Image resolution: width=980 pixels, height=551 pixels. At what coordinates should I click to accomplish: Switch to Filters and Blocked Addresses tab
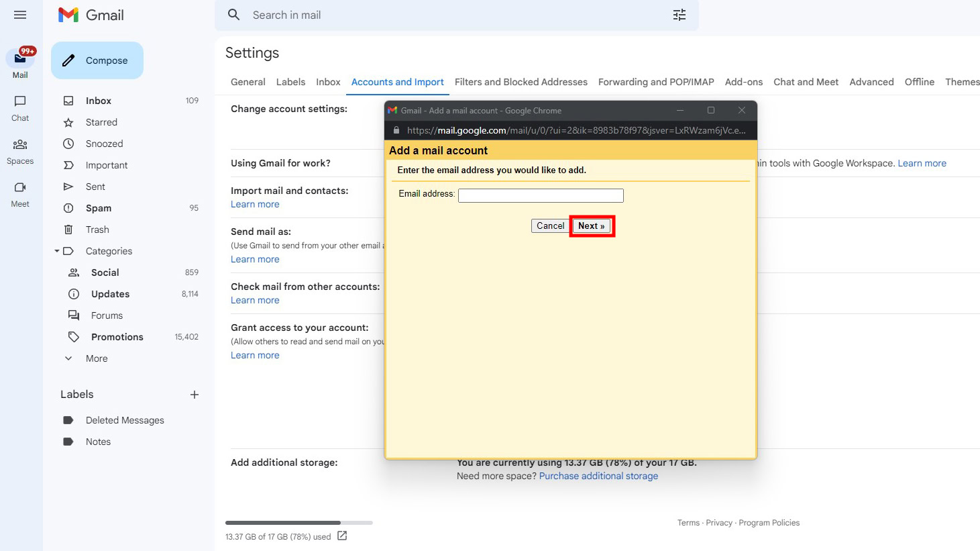(521, 82)
